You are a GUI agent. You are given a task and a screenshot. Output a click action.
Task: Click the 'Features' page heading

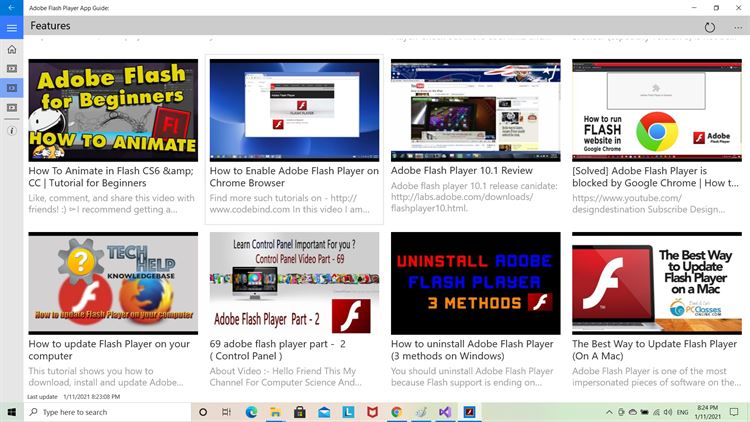point(50,26)
